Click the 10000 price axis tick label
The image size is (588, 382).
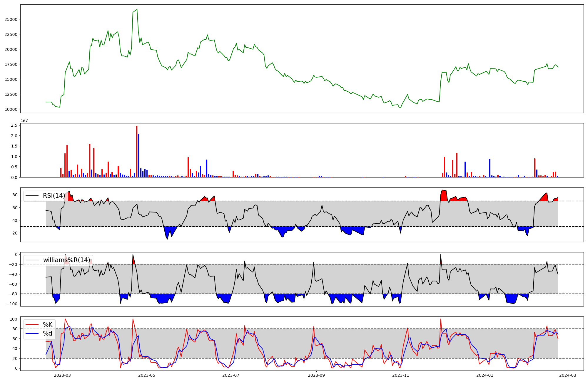(11, 109)
